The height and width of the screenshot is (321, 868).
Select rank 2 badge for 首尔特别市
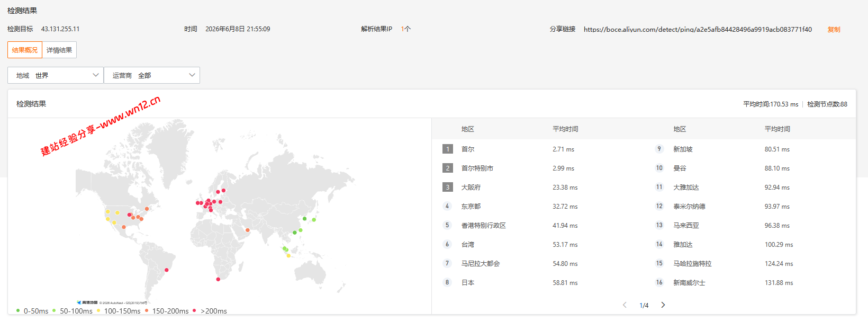(448, 168)
